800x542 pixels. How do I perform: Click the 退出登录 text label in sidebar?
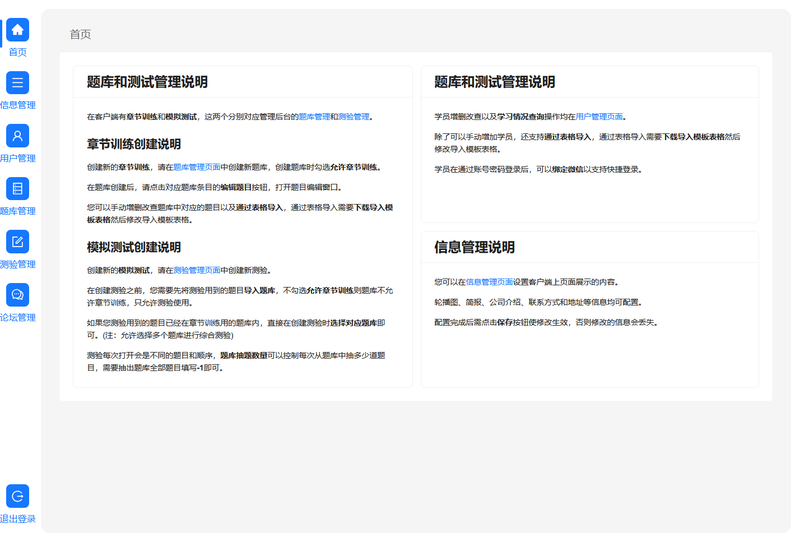(17, 518)
